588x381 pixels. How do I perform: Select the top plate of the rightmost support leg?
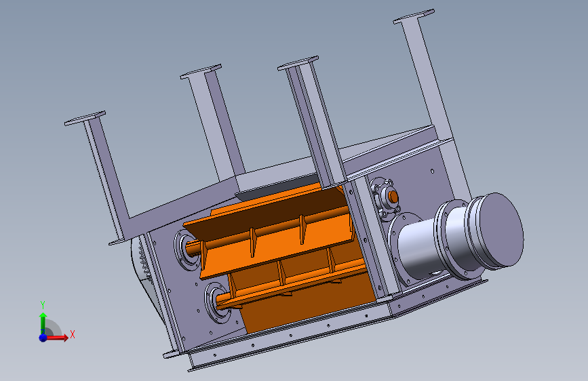[x=414, y=16]
